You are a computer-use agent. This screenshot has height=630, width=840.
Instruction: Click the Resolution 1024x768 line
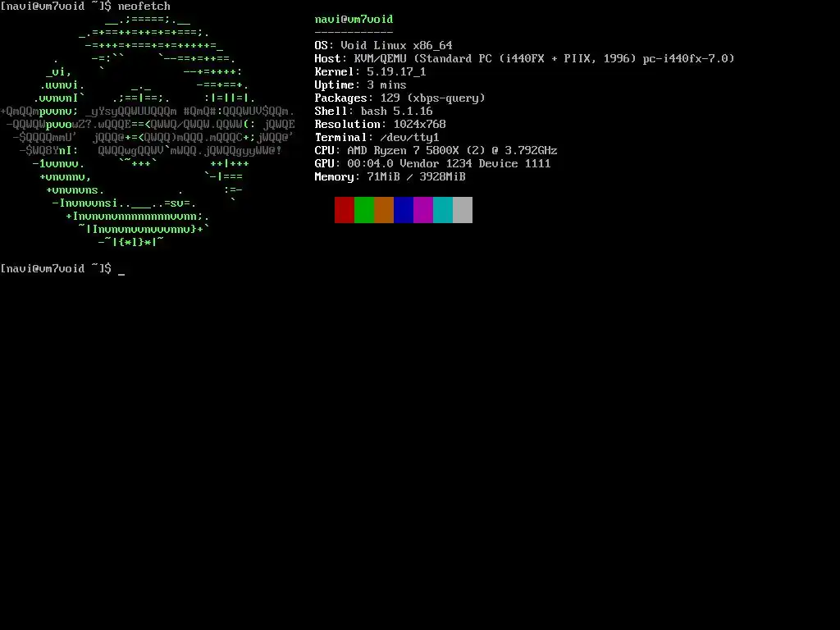coord(381,125)
